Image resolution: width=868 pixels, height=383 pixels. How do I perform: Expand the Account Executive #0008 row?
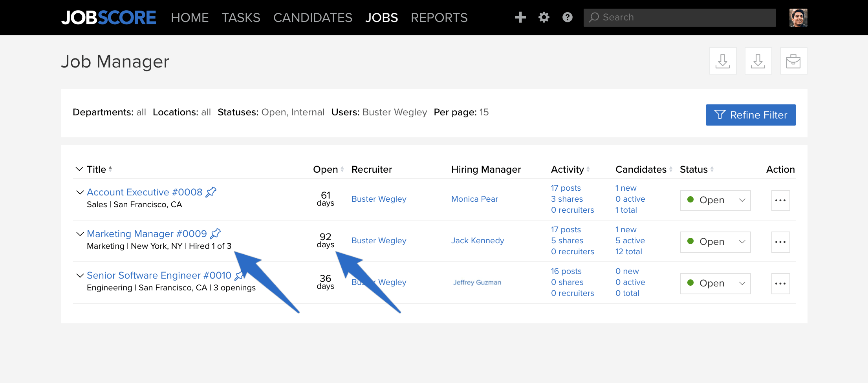(80, 192)
